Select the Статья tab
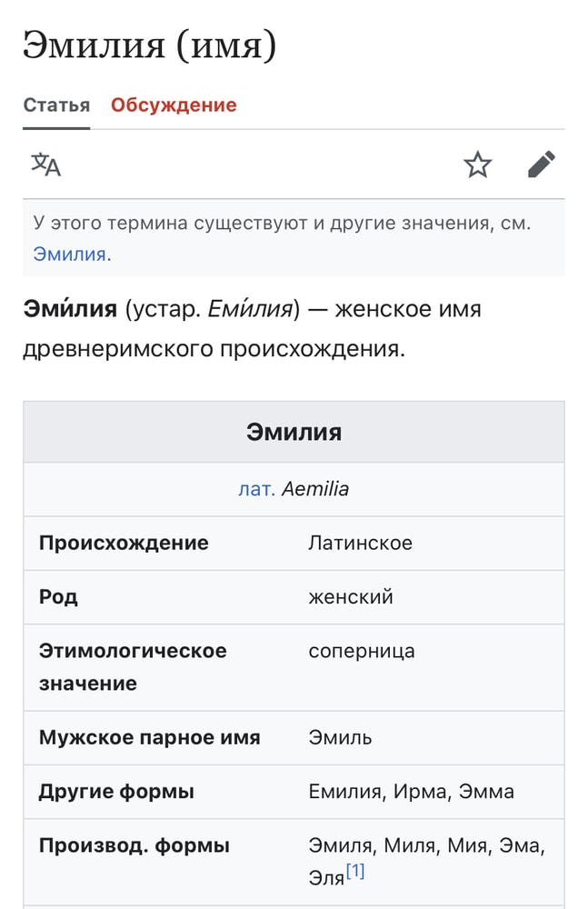This screenshot has height=909, width=588. click(x=55, y=105)
